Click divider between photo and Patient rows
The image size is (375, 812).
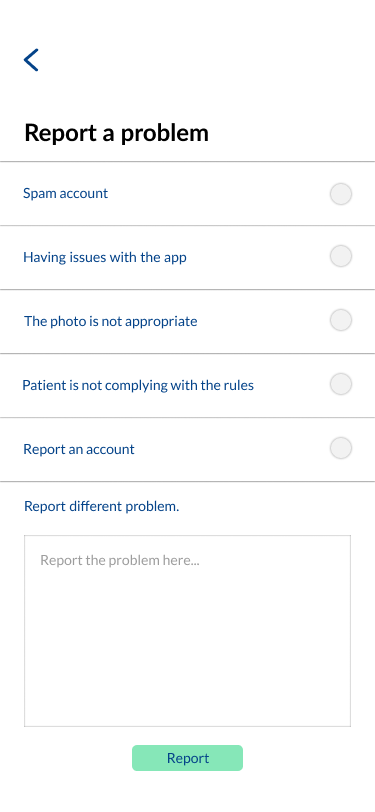point(188,354)
